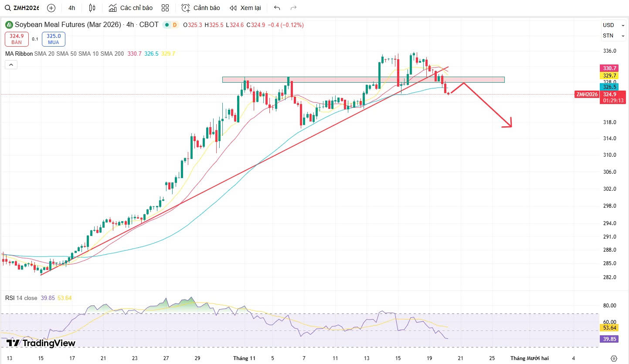
Task: Click the blue MUA 325.0 buy button
Action: coord(53,39)
